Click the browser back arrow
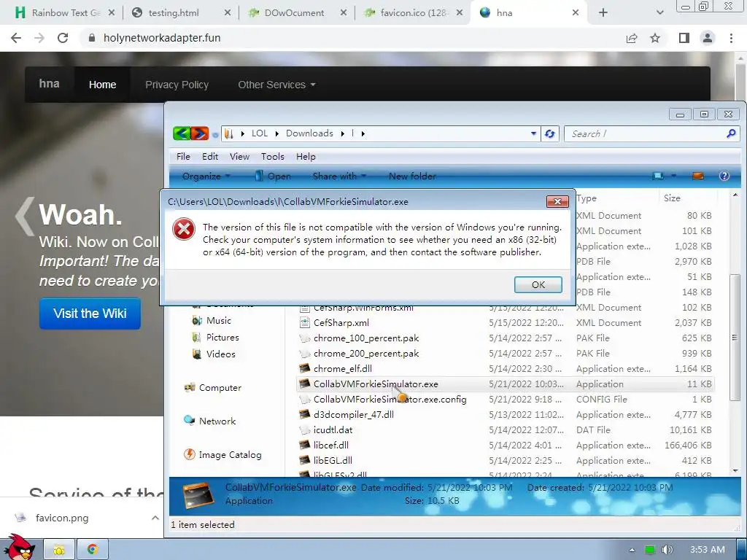Screen dimensions: 747x560 tap(16, 38)
